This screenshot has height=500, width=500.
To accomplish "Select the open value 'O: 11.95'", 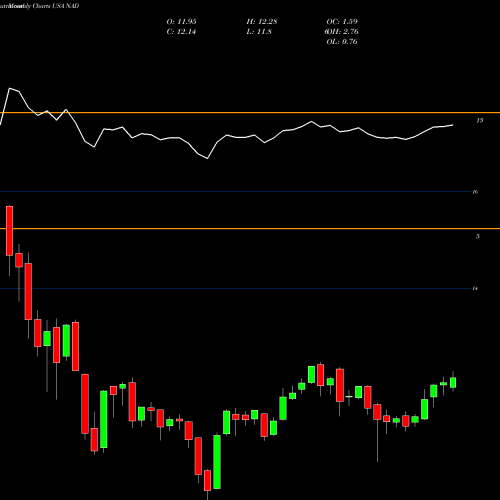I will click(x=181, y=22).
